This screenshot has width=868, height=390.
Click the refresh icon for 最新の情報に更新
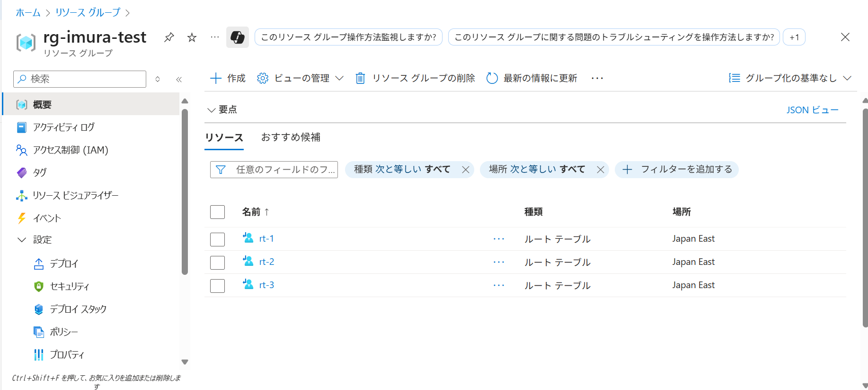(x=492, y=78)
